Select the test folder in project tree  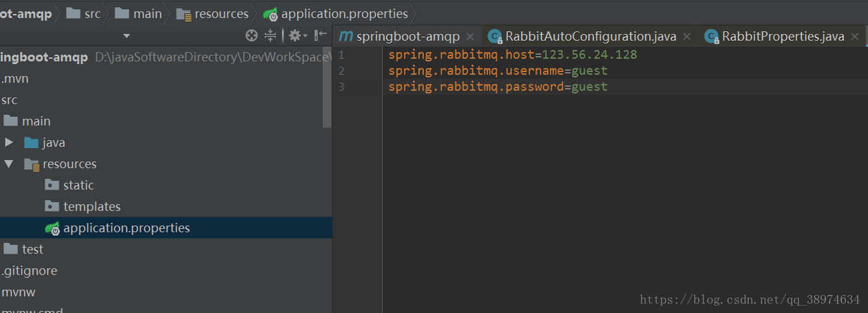click(x=32, y=249)
